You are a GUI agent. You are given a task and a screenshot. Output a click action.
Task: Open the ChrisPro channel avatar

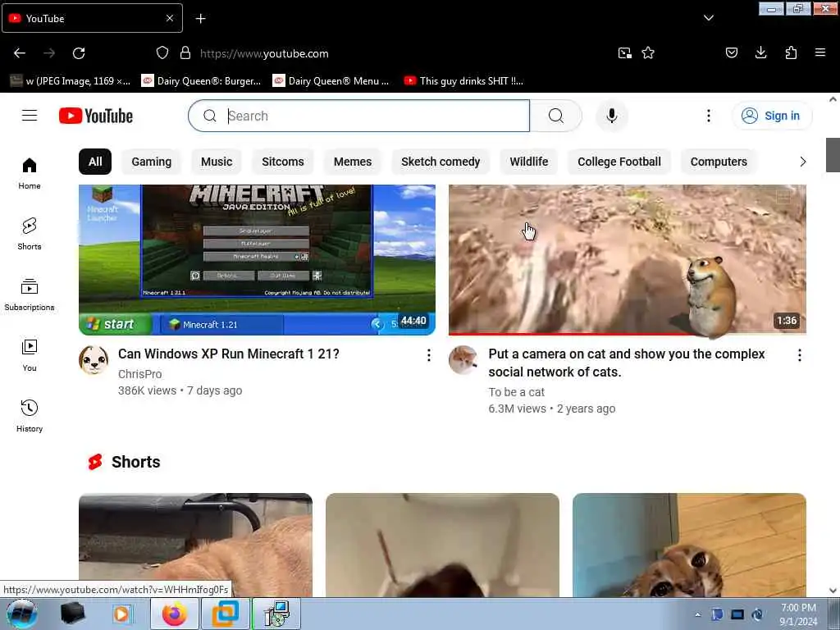pyautogui.click(x=94, y=360)
